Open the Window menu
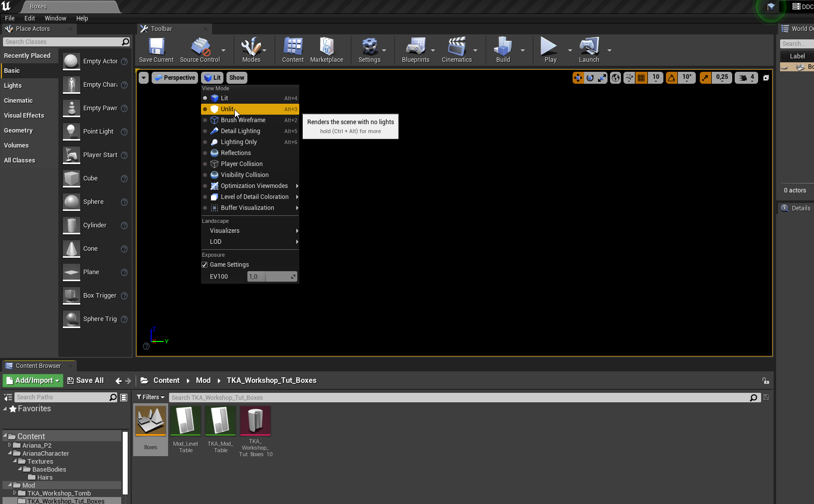 click(x=55, y=18)
